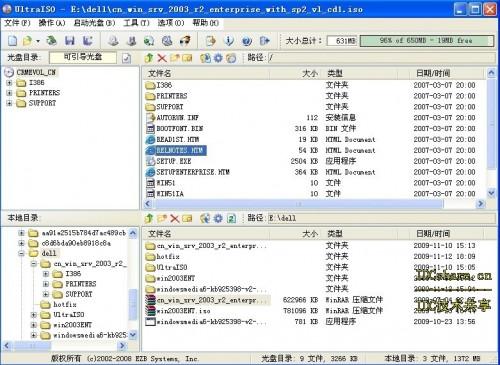Click Refresh icon in local toolbar
Viewport: 500px width, 365px height.
pyautogui.click(x=231, y=218)
